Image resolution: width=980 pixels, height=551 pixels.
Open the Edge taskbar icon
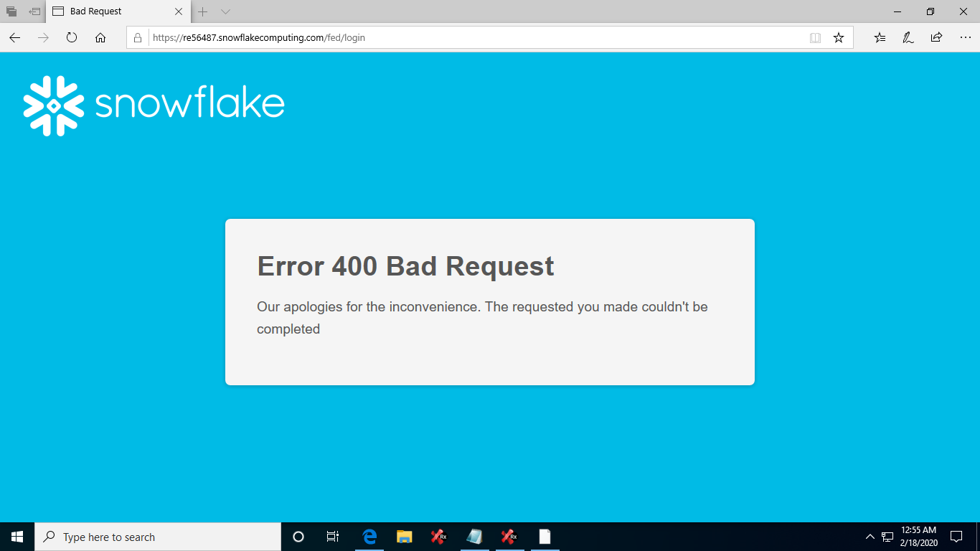369,537
